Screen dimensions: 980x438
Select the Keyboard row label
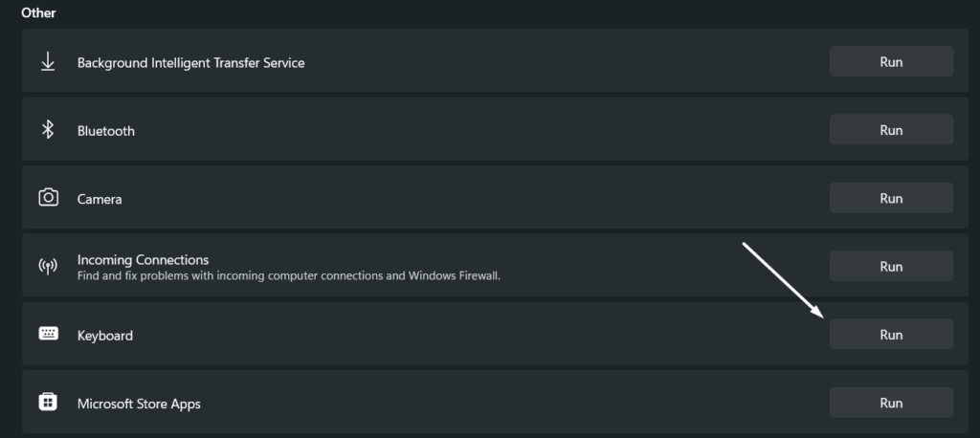click(x=105, y=336)
